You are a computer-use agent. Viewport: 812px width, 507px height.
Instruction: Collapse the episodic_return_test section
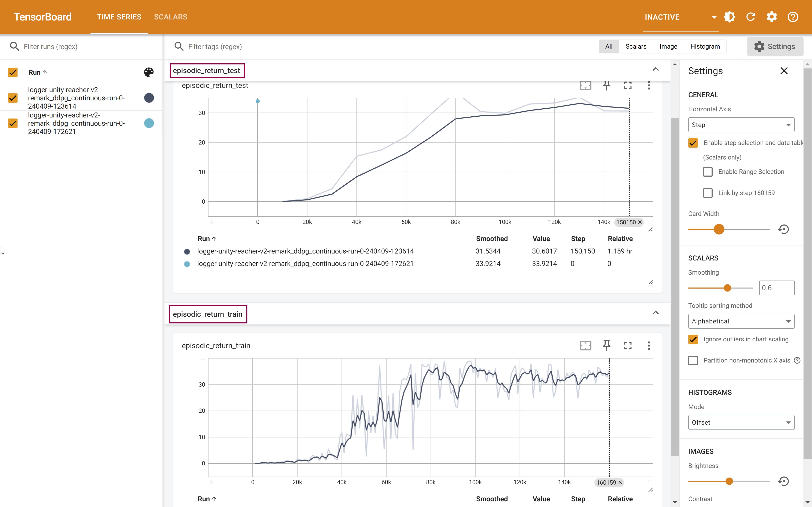tap(655, 70)
